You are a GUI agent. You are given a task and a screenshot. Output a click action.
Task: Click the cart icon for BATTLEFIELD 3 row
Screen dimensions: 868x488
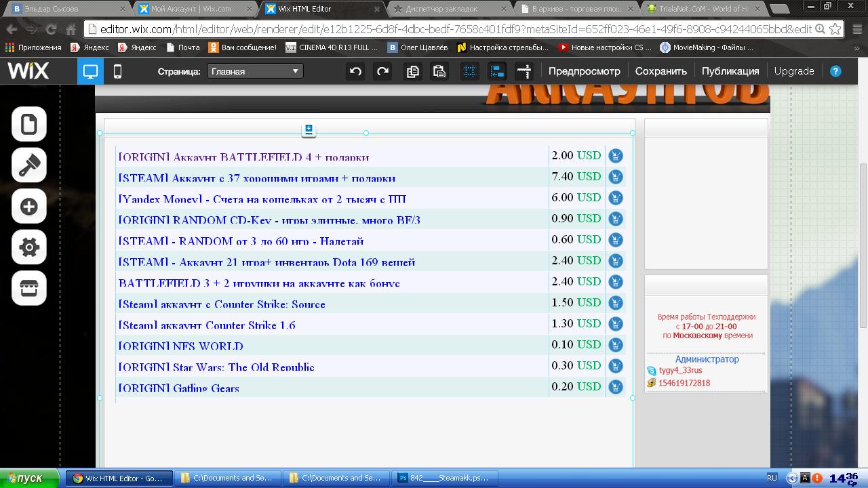[615, 282]
